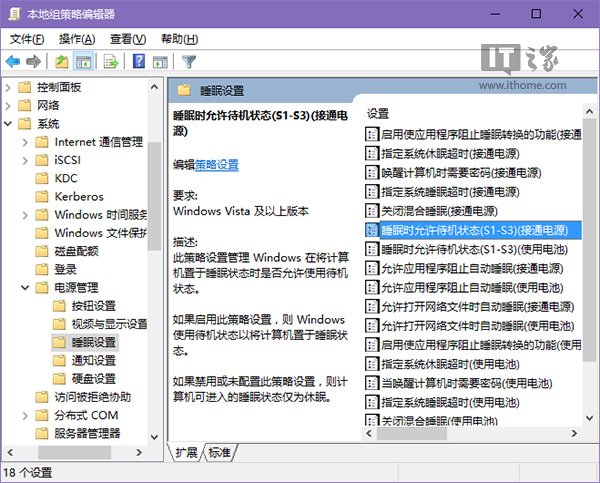Image resolution: width=600 pixels, height=483 pixels.
Task: Open the 操作(A) menu
Action: [78, 39]
